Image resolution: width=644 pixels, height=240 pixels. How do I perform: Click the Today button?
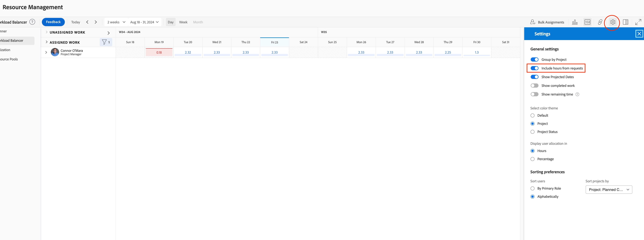click(x=75, y=22)
